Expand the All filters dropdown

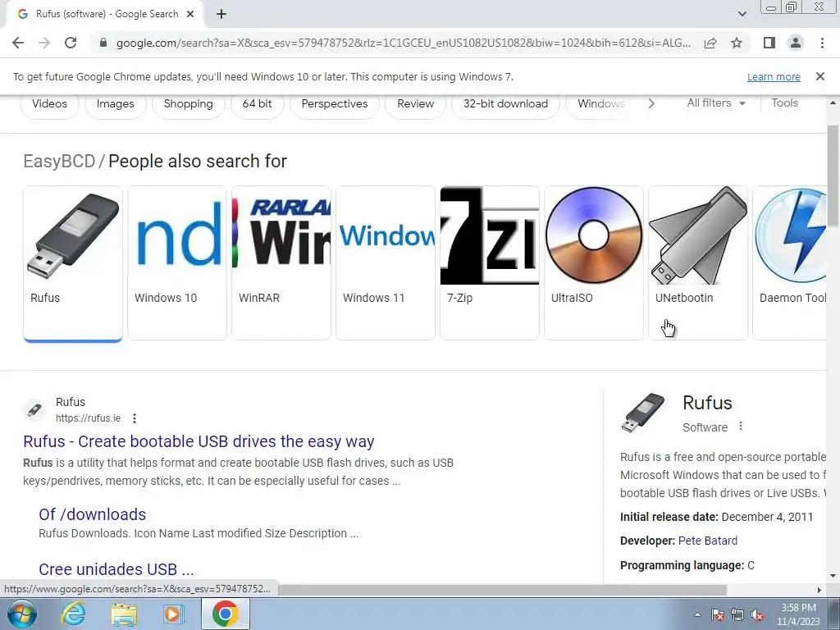[715, 103]
